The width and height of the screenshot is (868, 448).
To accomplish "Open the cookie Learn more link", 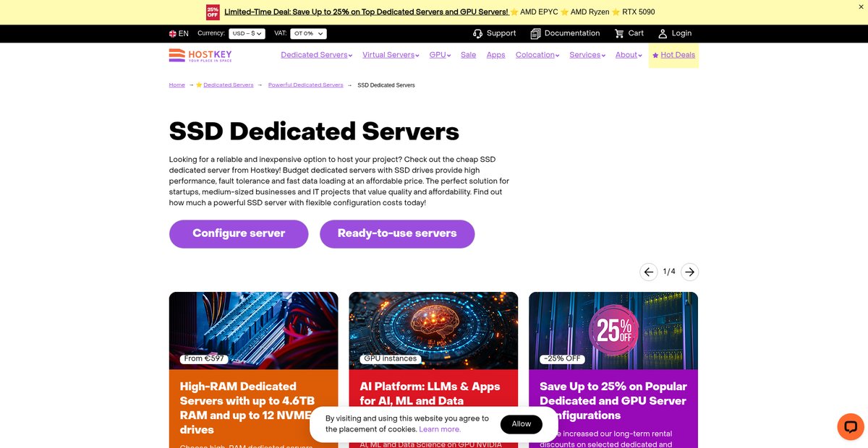I will pyautogui.click(x=440, y=429).
